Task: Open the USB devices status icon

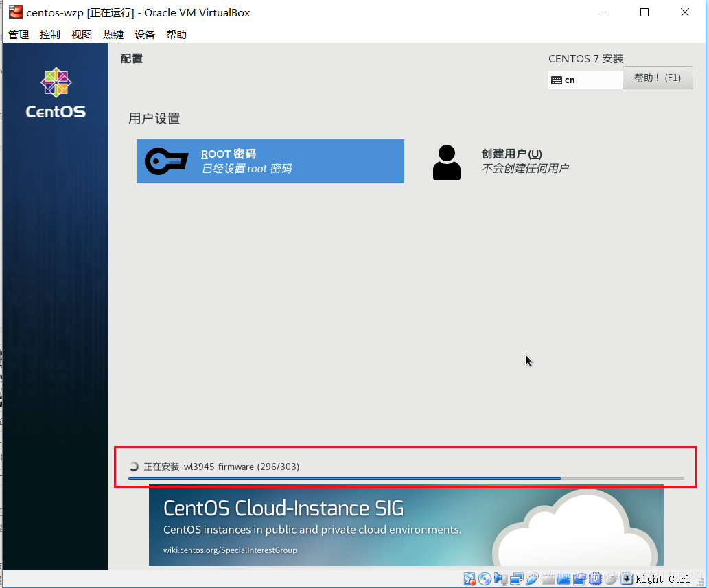Action: 532,579
